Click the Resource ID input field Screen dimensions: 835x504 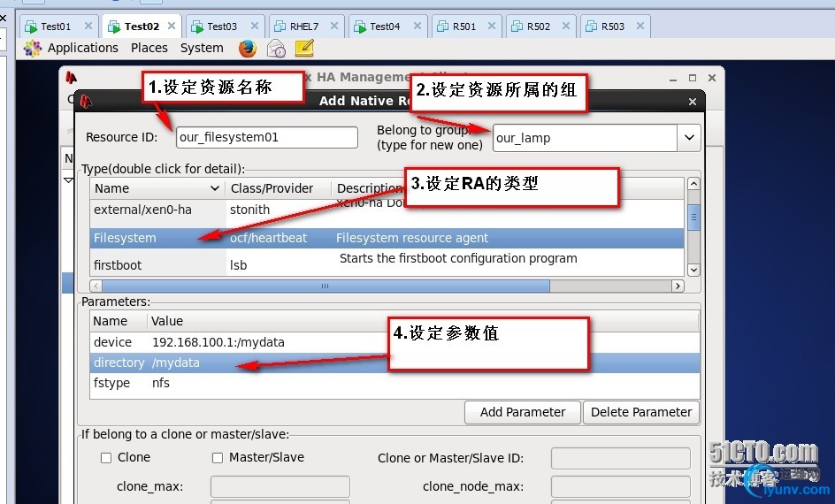[x=267, y=137]
